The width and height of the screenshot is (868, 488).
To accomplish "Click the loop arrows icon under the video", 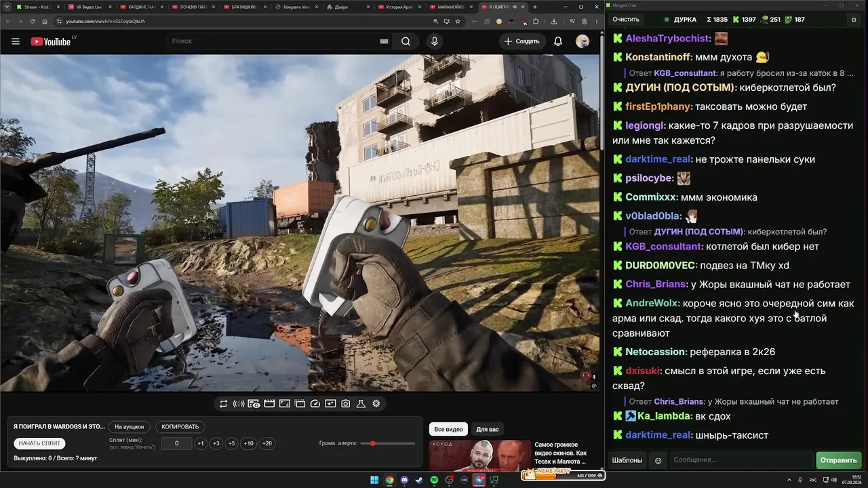I will coord(224,404).
